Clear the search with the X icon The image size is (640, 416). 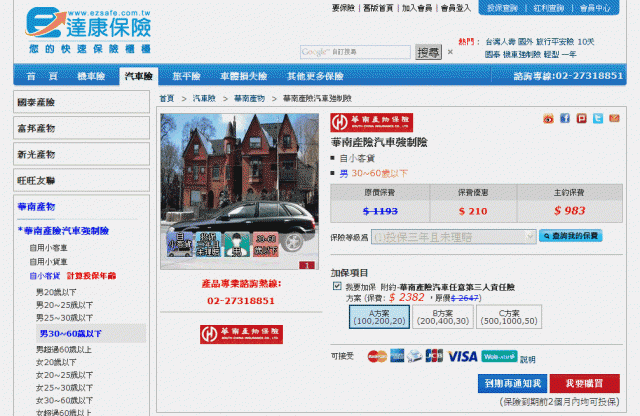click(450, 52)
